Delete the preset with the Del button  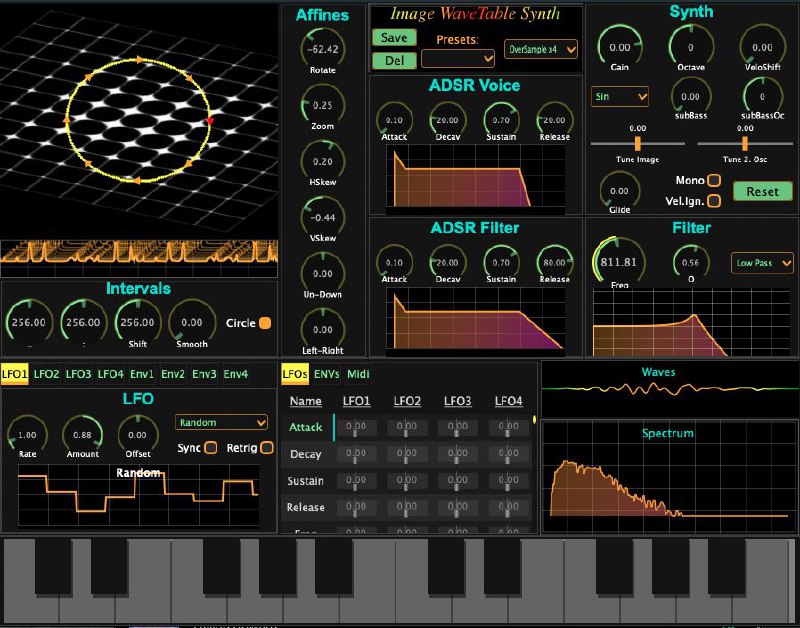coord(394,61)
